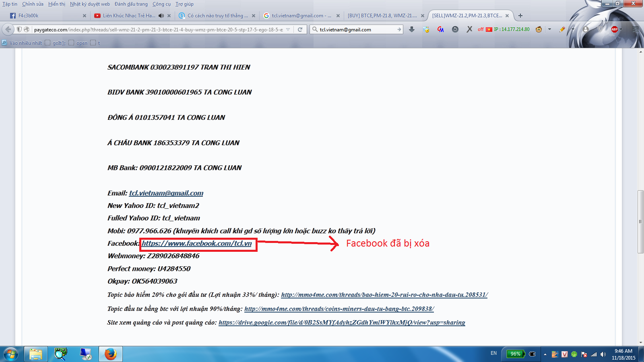644x362 pixels.
Task: Open the mmo4me bao-hiem-20-rui-ro link
Action: pyautogui.click(x=384, y=295)
